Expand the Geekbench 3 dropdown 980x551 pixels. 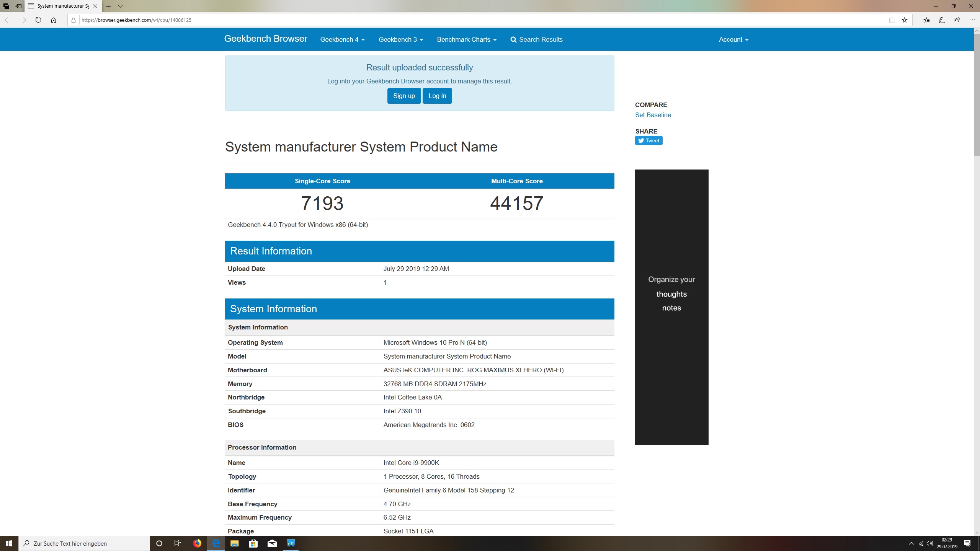point(400,39)
